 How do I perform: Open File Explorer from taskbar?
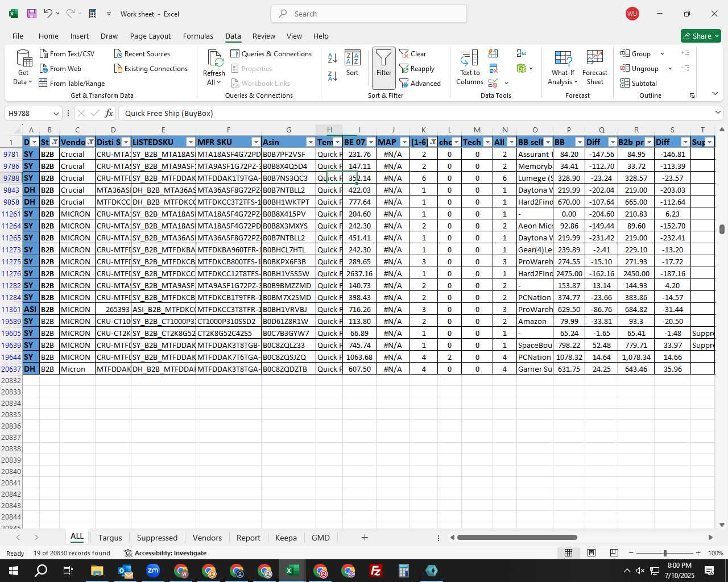(97, 571)
